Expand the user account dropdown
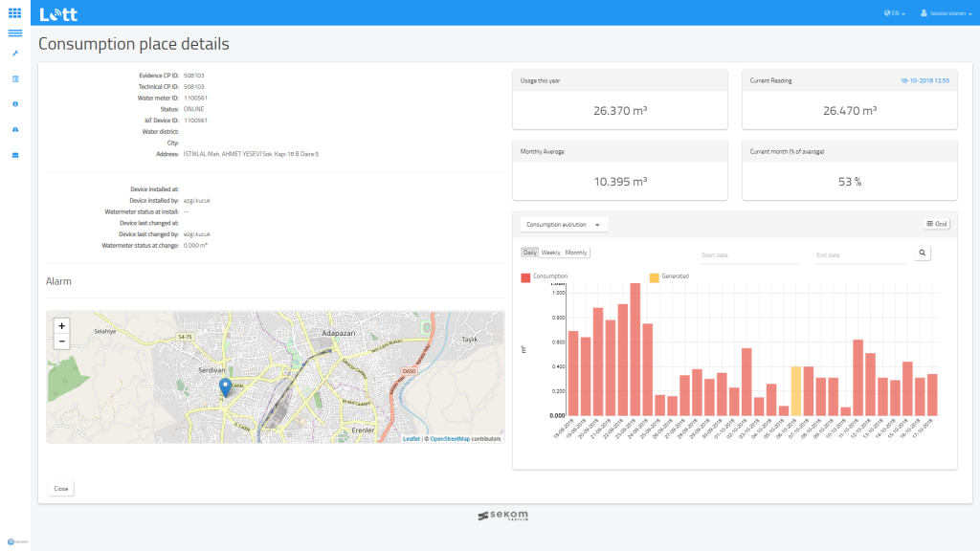This screenshot has width=980, height=551. tap(946, 13)
